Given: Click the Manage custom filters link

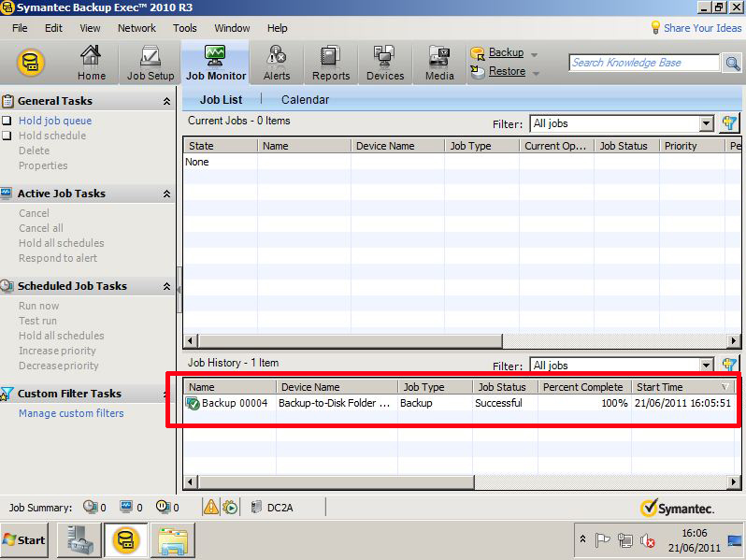Looking at the screenshot, I should tap(71, 413).
